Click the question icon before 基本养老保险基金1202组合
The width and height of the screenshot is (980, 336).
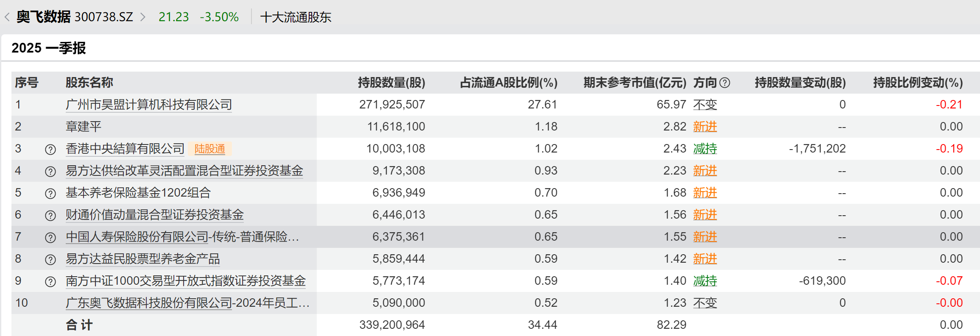(50, 193)
